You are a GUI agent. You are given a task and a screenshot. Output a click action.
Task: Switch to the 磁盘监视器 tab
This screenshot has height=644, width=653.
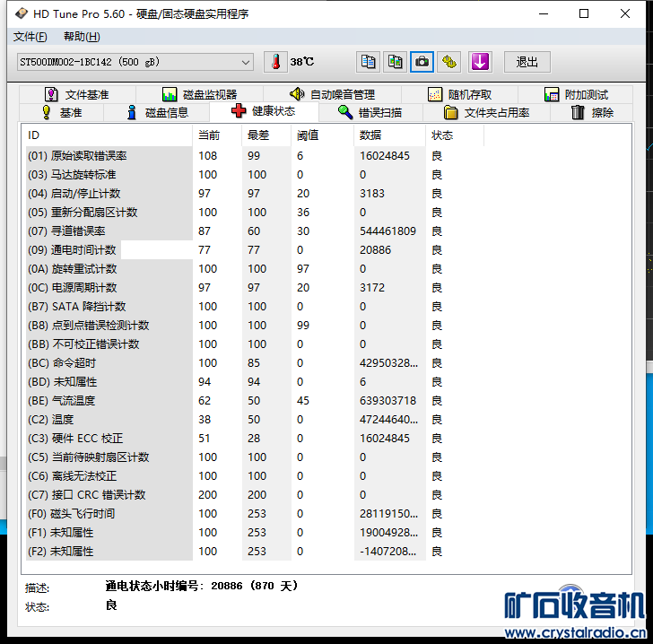click(199, 94)
